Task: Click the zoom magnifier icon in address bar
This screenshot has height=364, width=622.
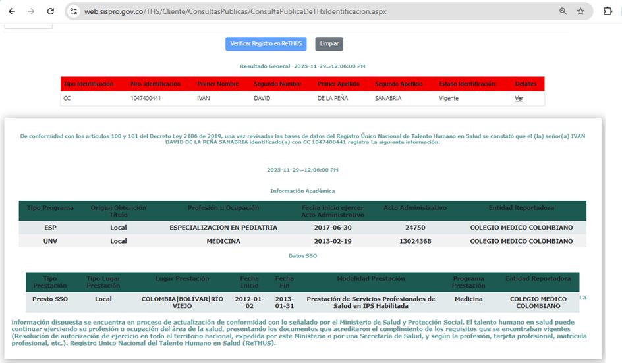Action: (563, 11)
